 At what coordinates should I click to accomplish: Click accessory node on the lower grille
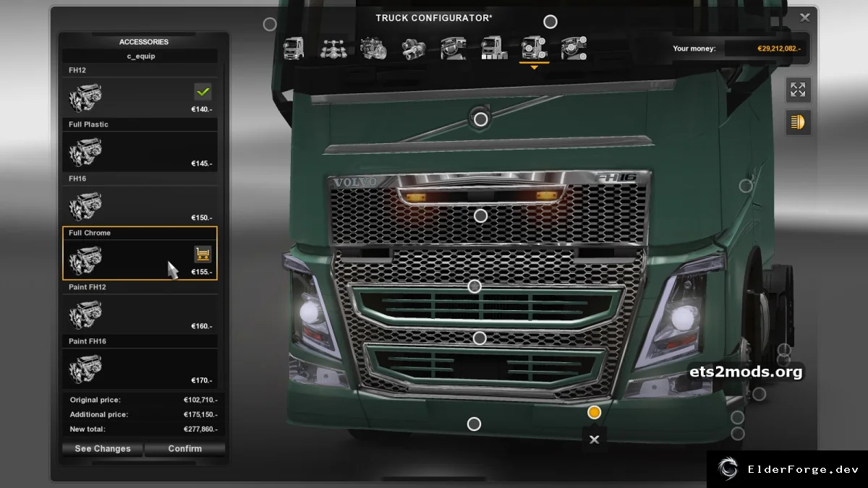coord(480,338)
